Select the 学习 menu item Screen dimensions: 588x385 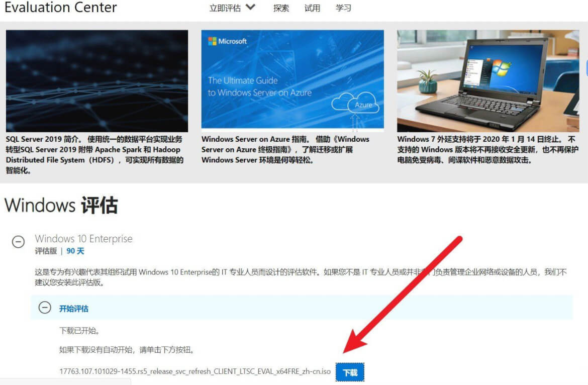click(x=343, y=8)
